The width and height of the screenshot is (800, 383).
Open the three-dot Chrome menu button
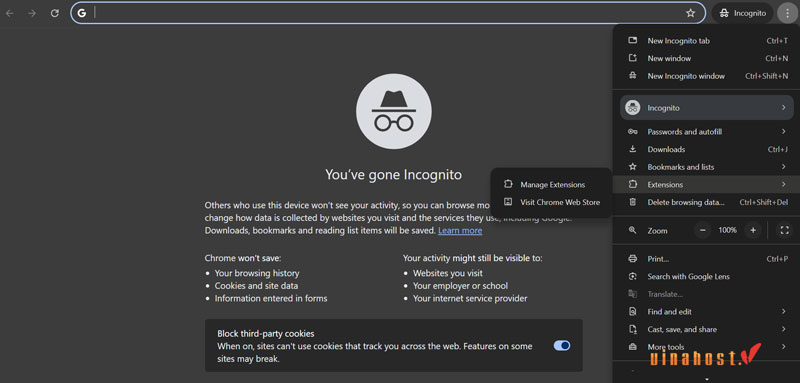point(787,13)
